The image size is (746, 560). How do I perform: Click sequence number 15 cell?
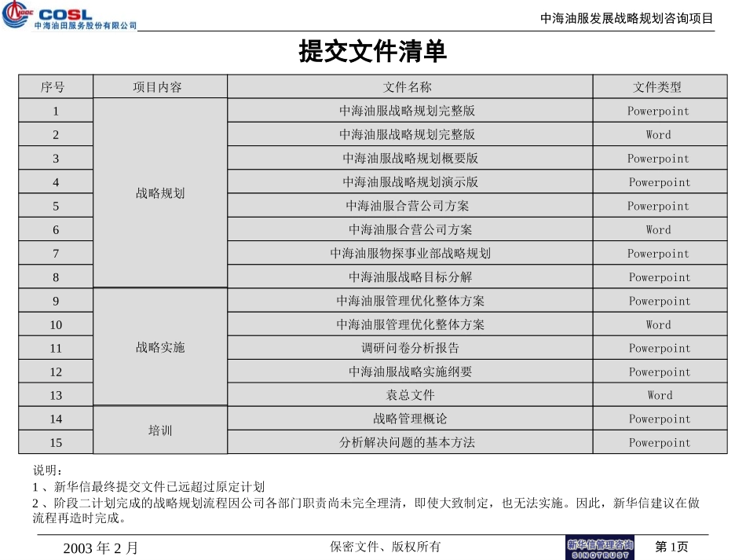tap(56, 442)
